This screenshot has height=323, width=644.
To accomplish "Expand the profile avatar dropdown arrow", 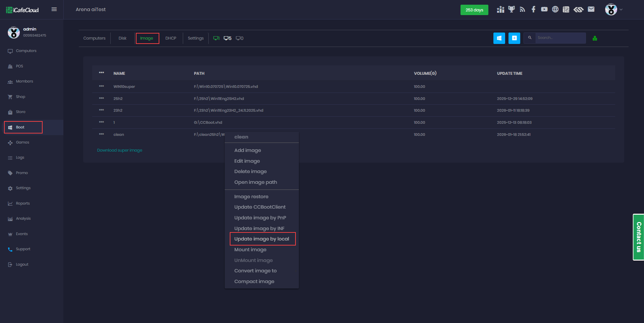I will [621, 10].
